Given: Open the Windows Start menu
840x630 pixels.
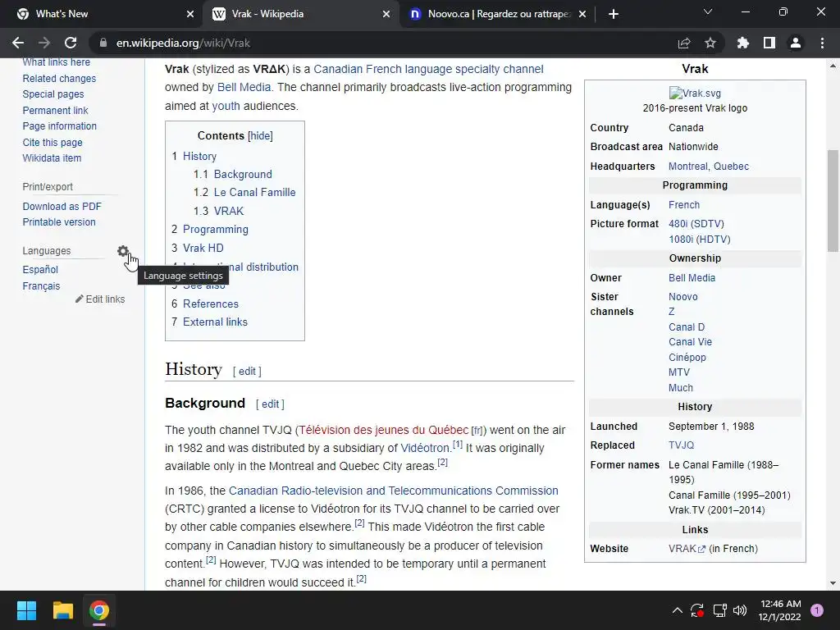Looking at the screenshot, I should pyautogui.click(x=26, y=610).
